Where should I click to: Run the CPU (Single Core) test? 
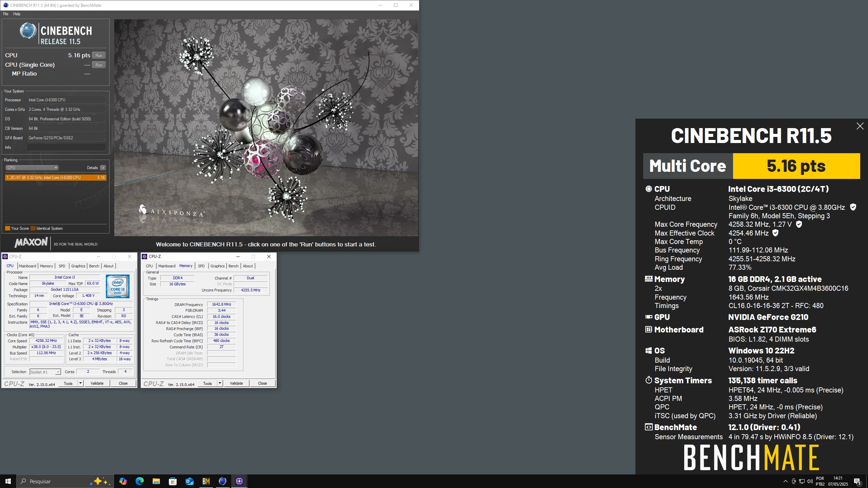pos(99,65)
